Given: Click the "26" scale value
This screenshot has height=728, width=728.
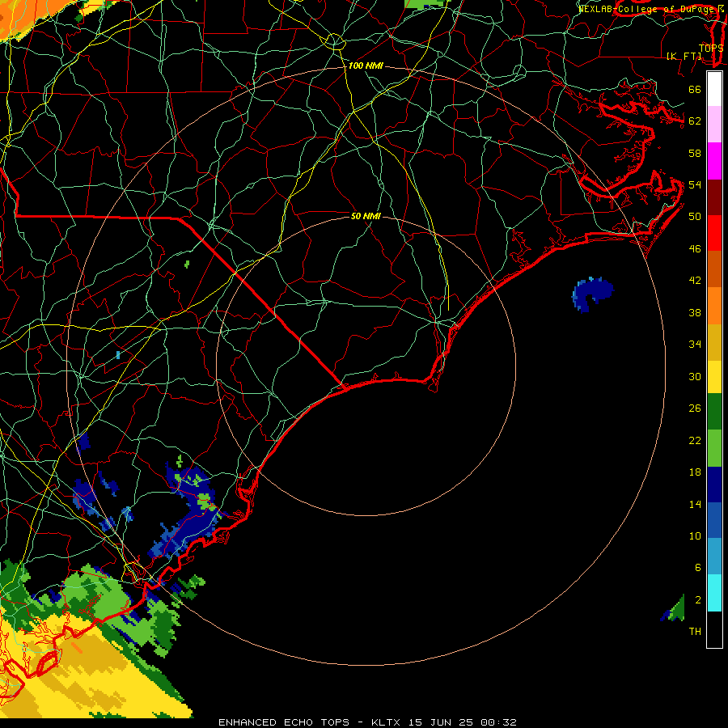Looking at the screenshot, I should point(695,408).
